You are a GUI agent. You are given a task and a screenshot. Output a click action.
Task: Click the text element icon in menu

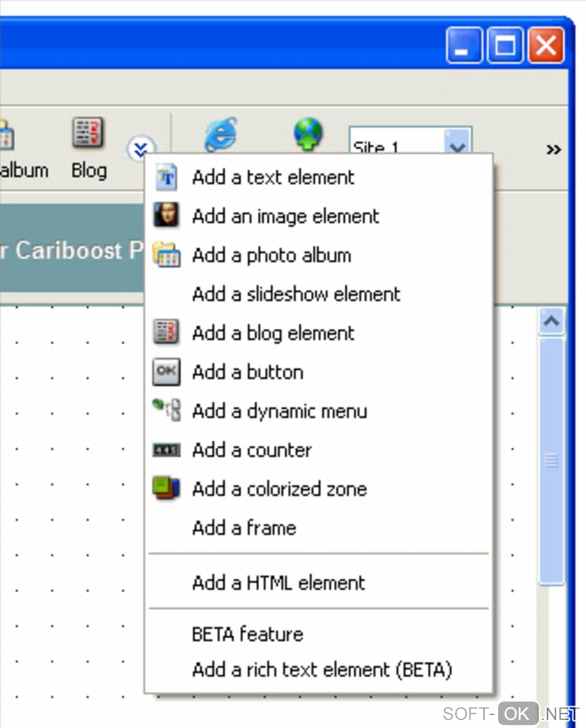(167, 178)
